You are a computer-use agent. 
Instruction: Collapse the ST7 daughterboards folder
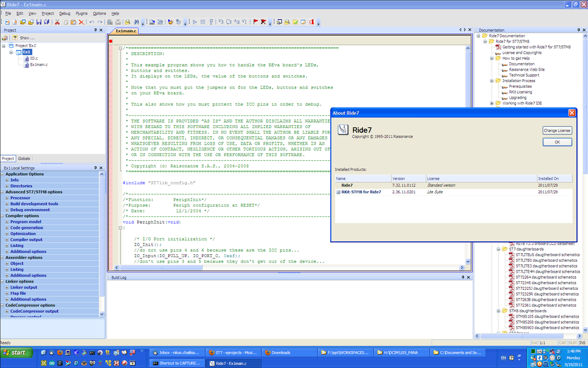[x=498, y=249]
